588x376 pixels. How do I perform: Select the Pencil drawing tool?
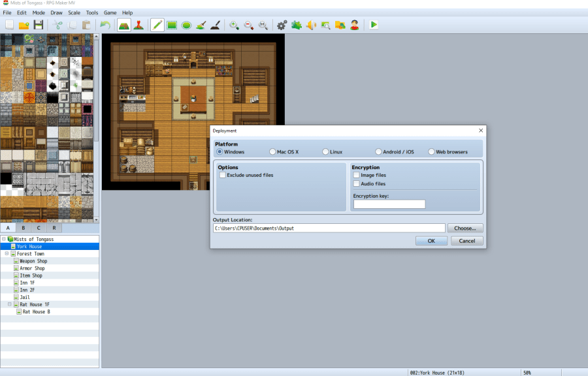pyautogui.click(x=157, y=25)
